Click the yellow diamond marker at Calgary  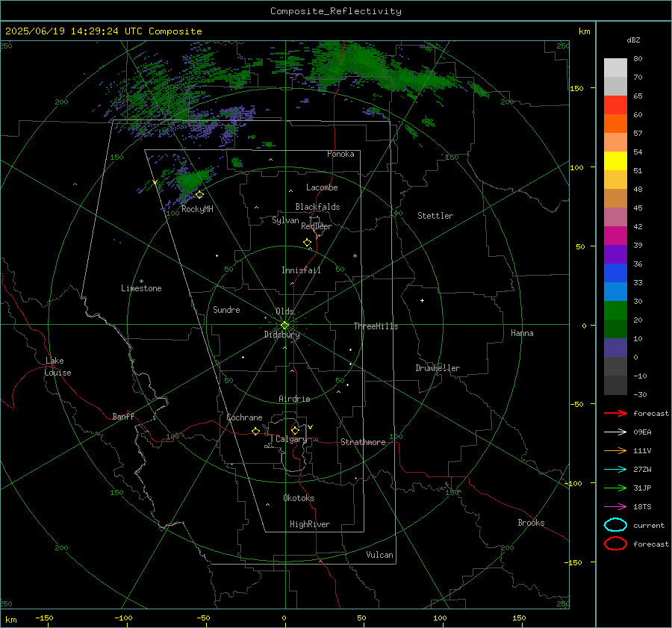[295, 430]
